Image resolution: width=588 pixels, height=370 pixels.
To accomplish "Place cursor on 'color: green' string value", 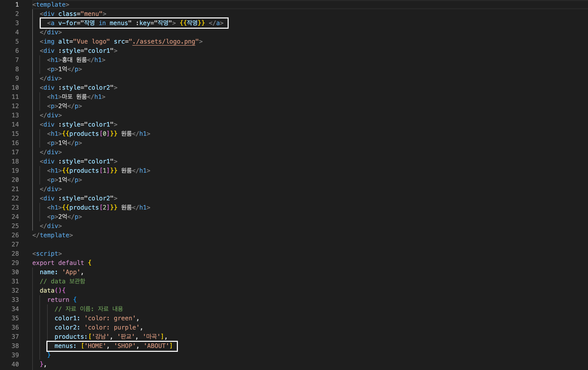I will 110,318.
